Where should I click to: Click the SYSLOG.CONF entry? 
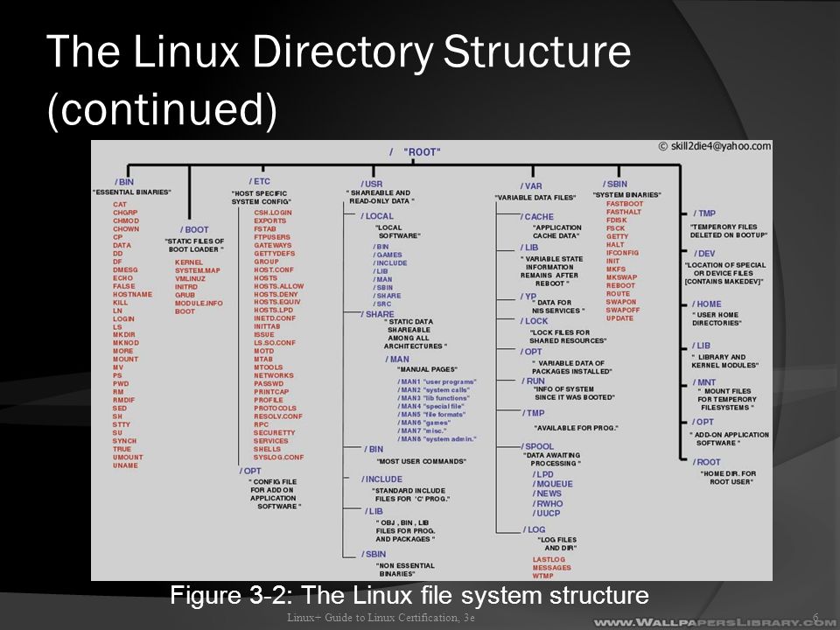[x=278, y=457]
